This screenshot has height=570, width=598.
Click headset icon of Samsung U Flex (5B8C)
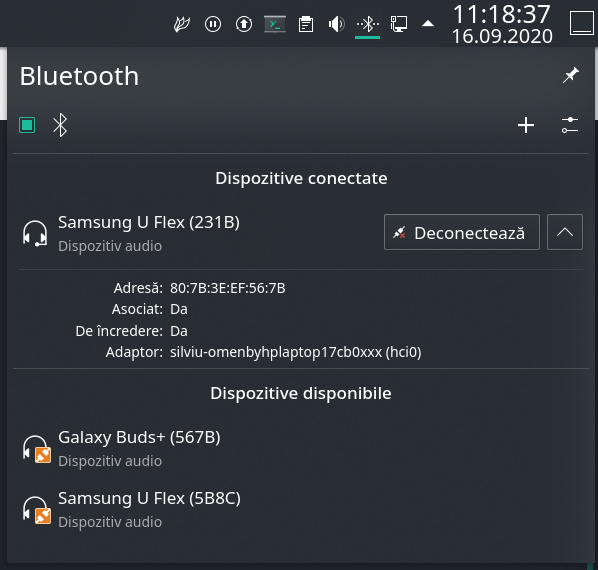tap(36, 510)
